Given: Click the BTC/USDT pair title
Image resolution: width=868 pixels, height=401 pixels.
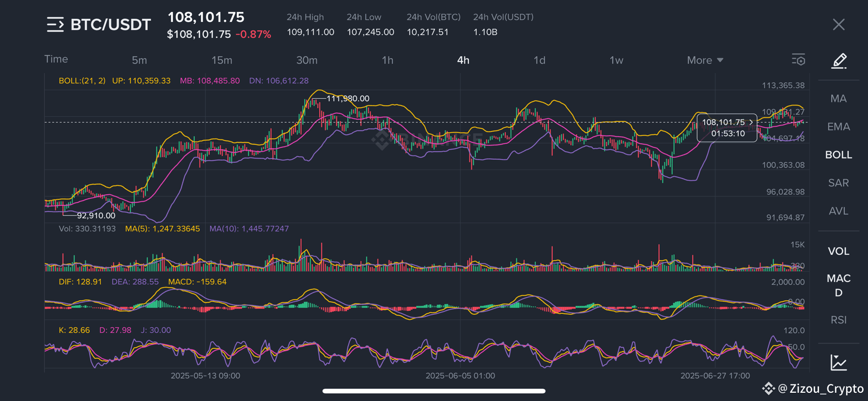Looking at the screenshot, I should click(111, 25).
